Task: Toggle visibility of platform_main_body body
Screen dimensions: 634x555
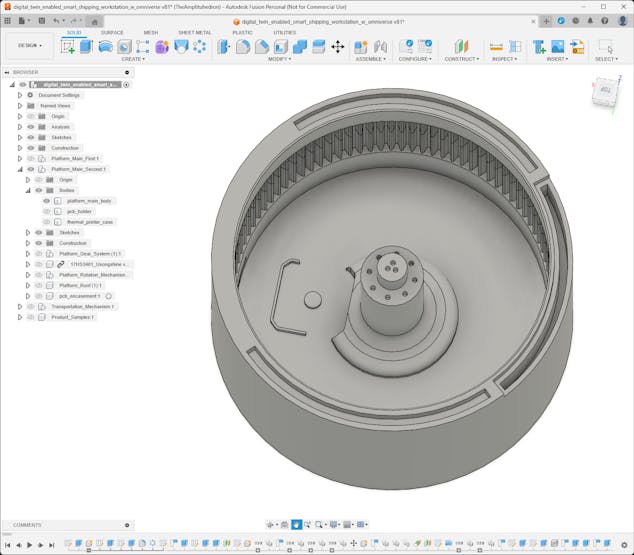Action: click(47, 201)
